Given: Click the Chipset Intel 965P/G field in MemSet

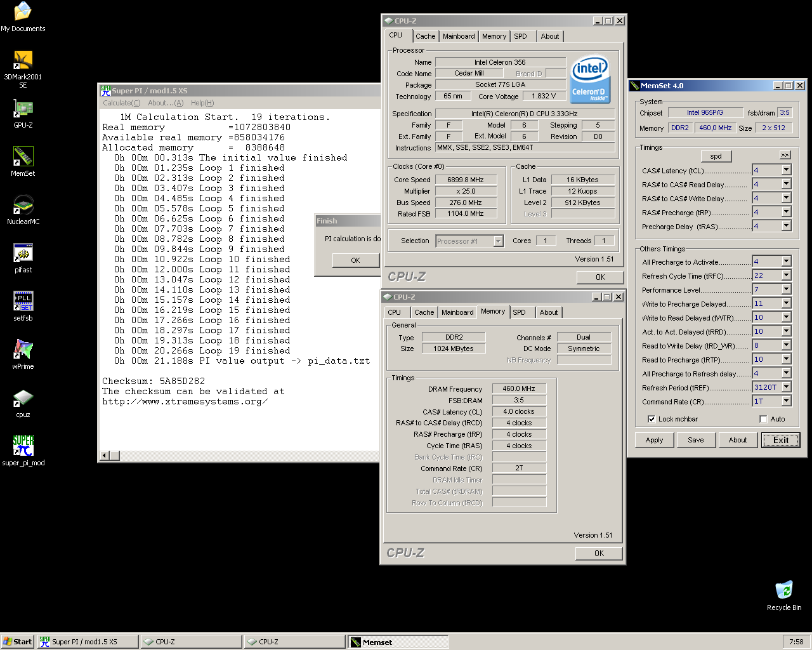Looking at the screenshot, I should click(x=705, y=112).
